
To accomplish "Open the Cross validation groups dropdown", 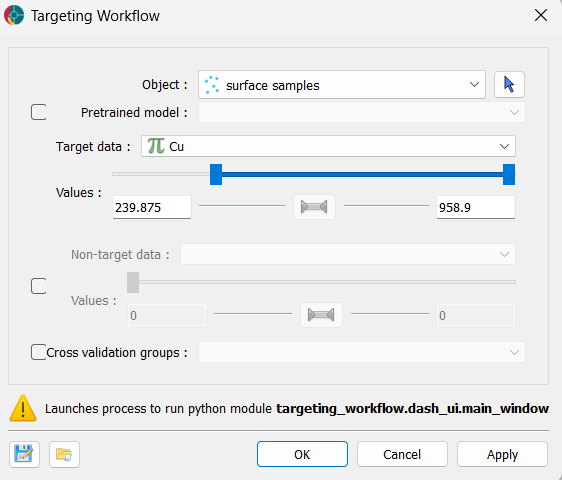I will click(362, 352).
